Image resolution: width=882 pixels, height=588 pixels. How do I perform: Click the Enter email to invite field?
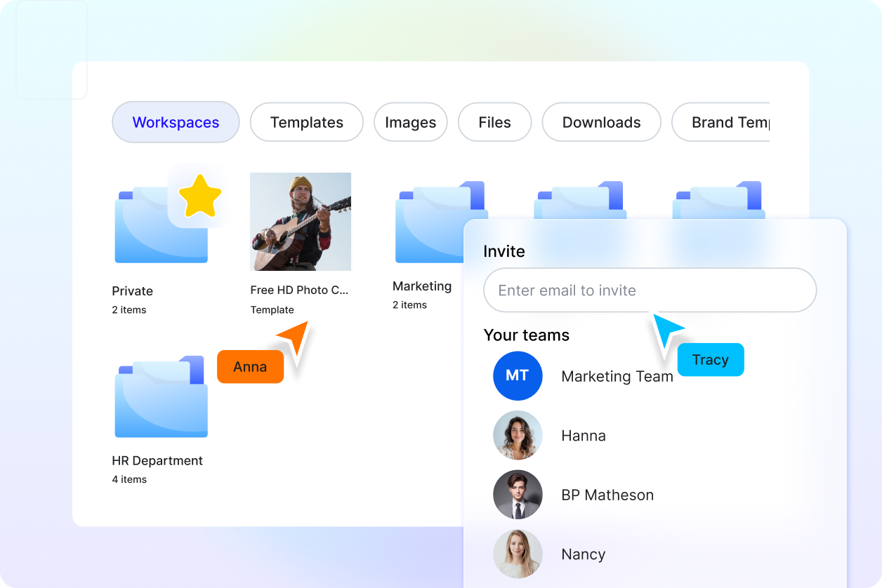[650, 290]
